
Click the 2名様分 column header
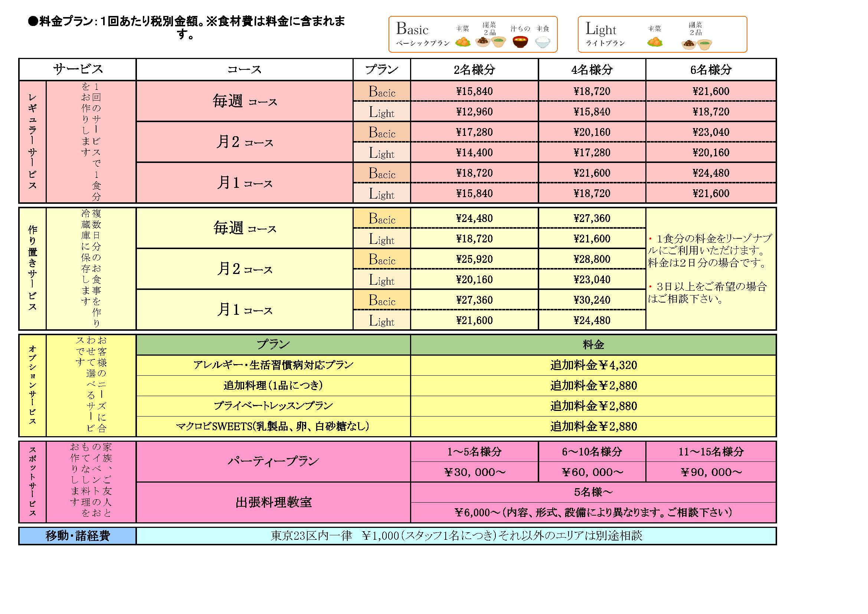click(x=474, y=69)
